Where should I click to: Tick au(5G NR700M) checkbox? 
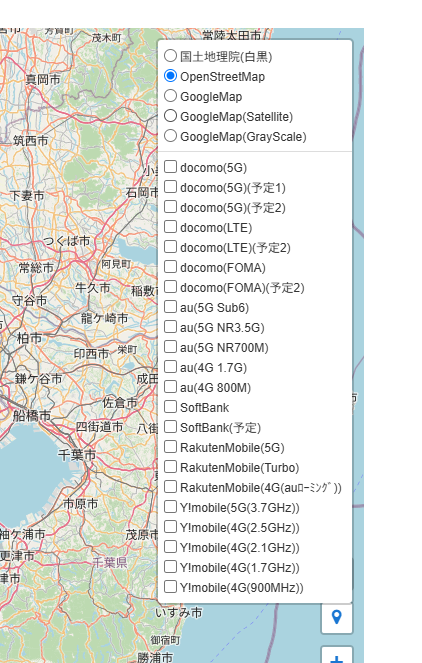[170, 347]
